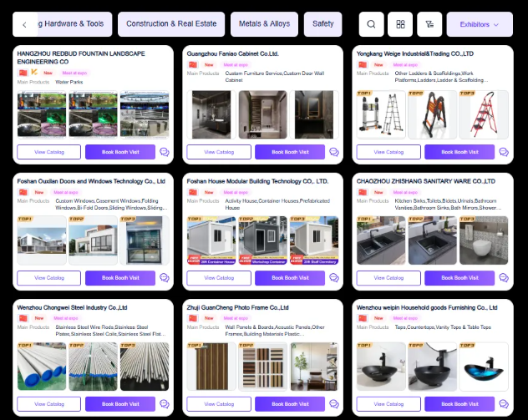
Task: Select the Safety category tab
Action: (323, 24)
